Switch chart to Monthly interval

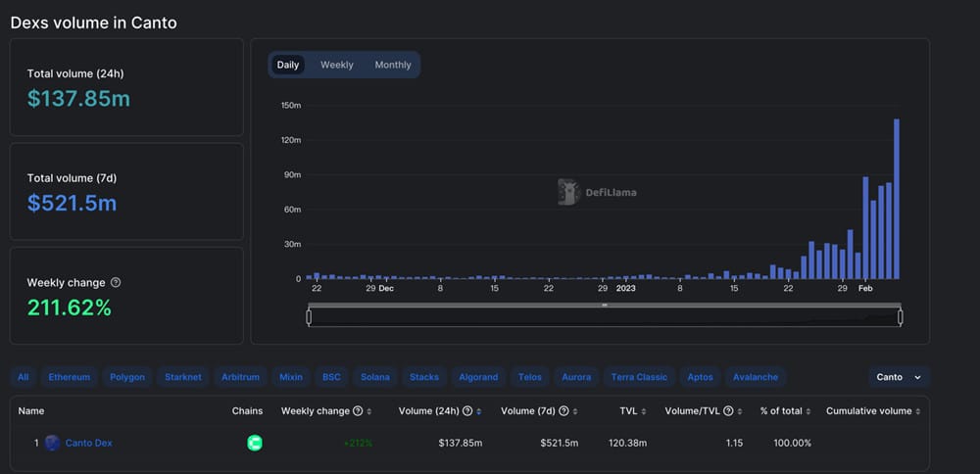(x=393, y=65)
